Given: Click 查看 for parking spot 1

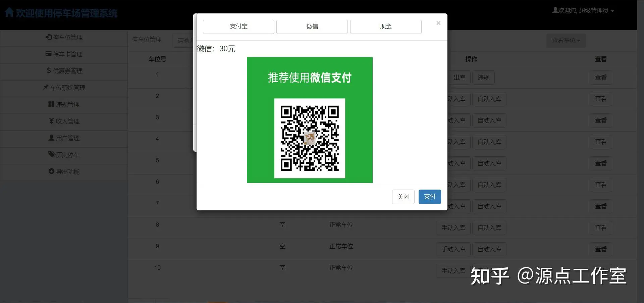Looking at the screenshot, I should (601, 78).
